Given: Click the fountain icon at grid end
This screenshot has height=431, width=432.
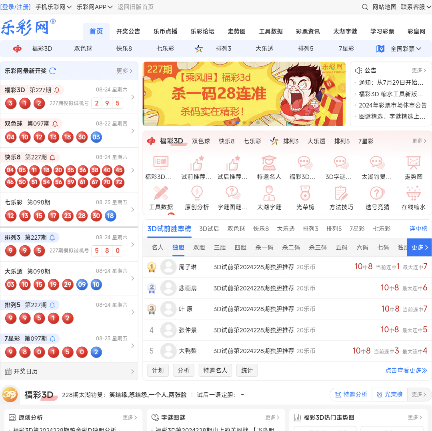Looking at the screenshot, I should click(x=413, y=193).
